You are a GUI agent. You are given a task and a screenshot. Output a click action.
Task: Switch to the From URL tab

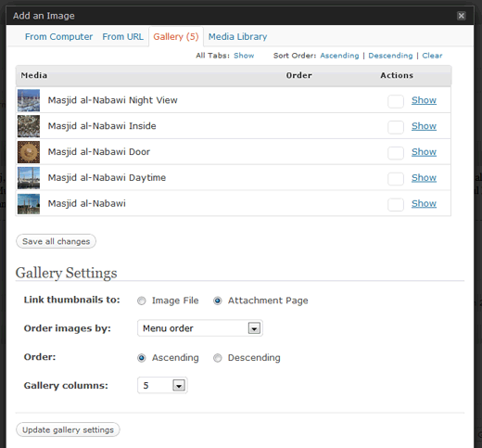[123, 37]
